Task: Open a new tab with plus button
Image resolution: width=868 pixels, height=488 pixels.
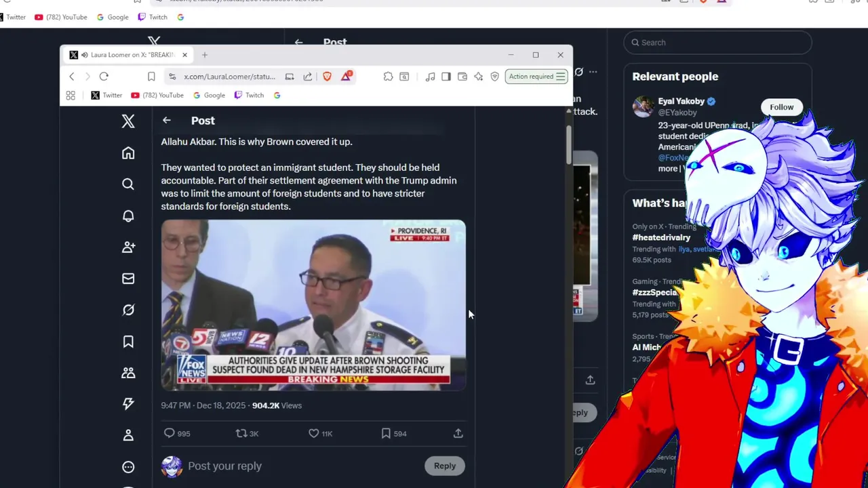Action: point(205,55)
